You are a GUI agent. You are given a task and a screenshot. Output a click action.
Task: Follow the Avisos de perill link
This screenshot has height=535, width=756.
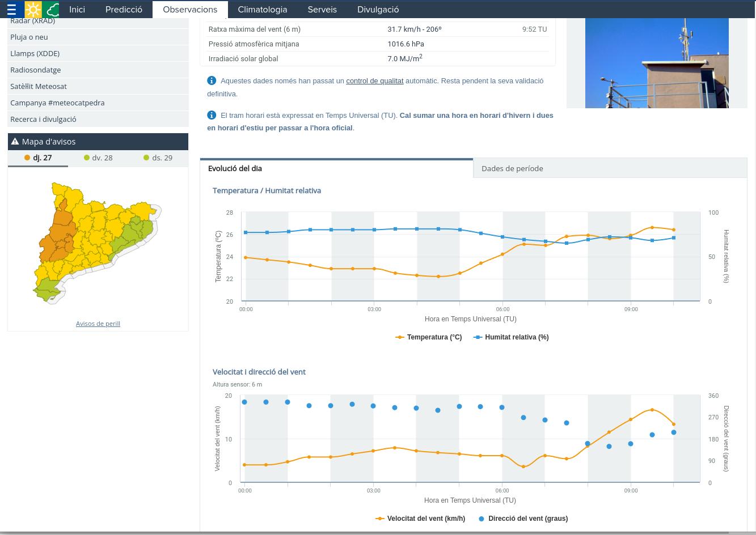[98, 324]
